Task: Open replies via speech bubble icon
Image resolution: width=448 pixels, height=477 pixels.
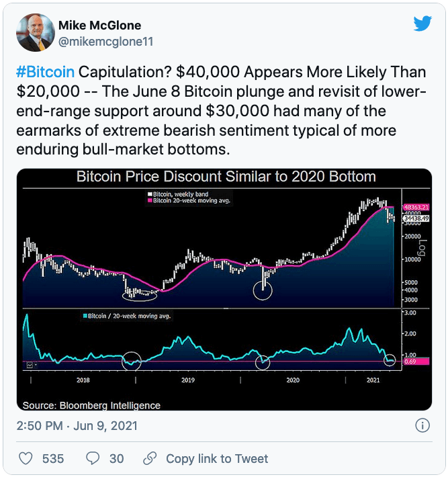Action: [x=93, y=458]
